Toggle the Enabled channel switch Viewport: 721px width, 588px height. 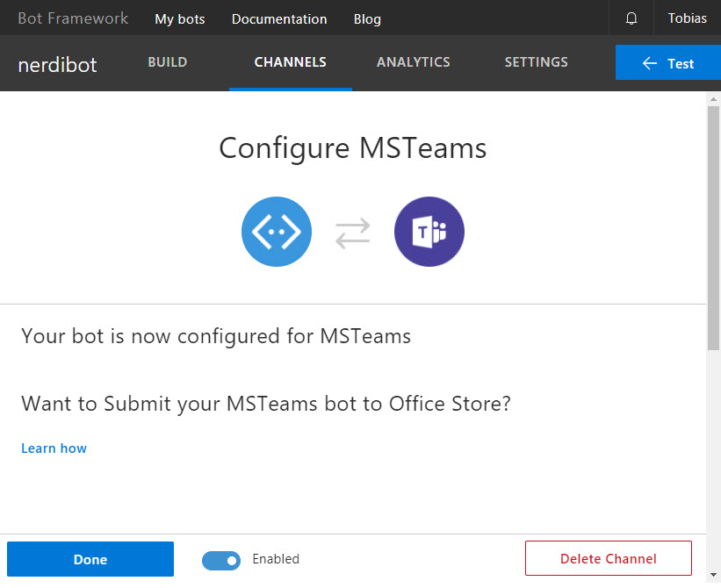pos(221,561)
